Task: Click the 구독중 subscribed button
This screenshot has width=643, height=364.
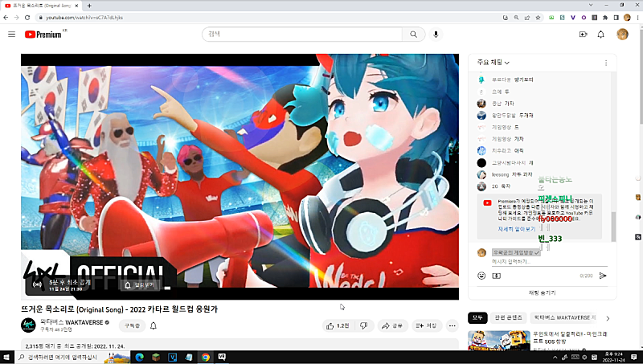Action: coord(132,326)
